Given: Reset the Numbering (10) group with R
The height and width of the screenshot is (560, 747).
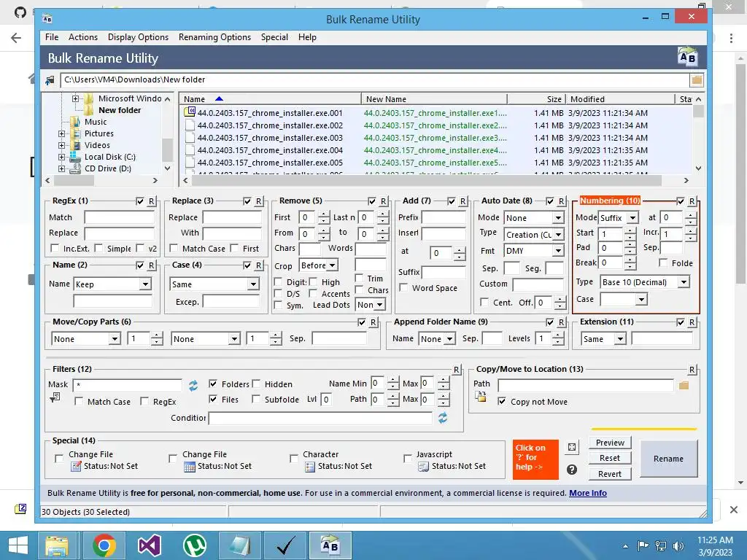Looking at the screenshot, I should pyautogui.click(x=692, y=201).
